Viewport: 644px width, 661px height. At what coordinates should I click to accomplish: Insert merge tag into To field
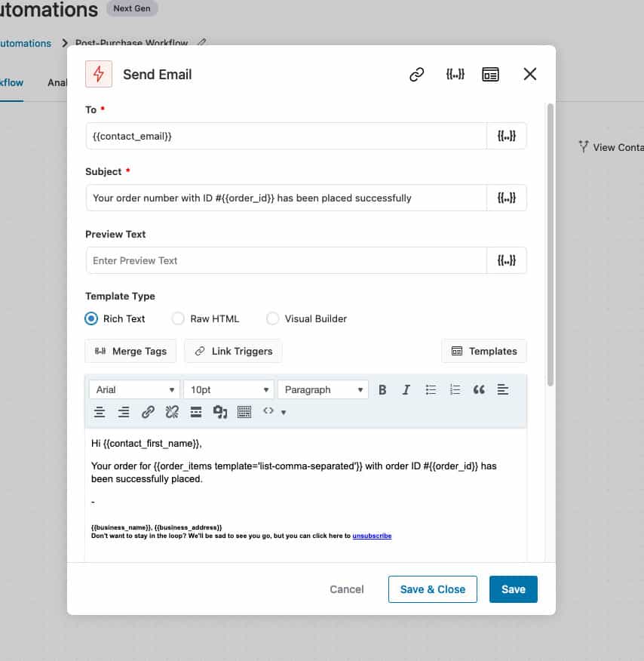tap(506, 136)
